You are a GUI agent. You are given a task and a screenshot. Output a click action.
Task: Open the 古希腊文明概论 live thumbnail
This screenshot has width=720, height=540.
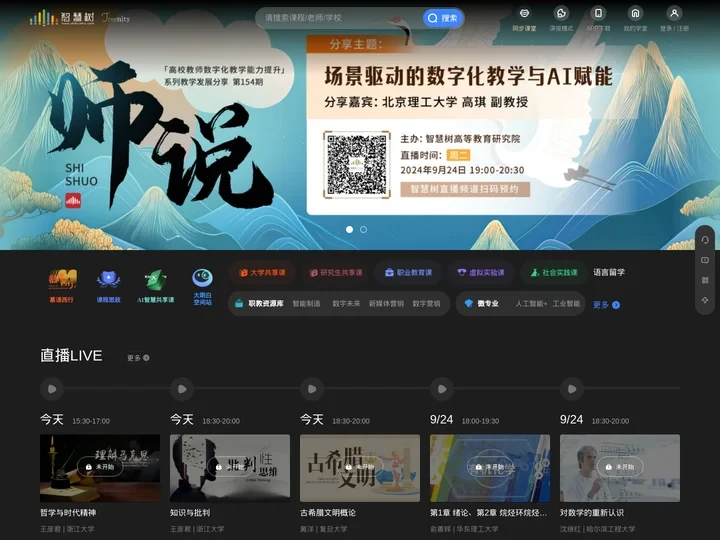click(x=360, y=468)
